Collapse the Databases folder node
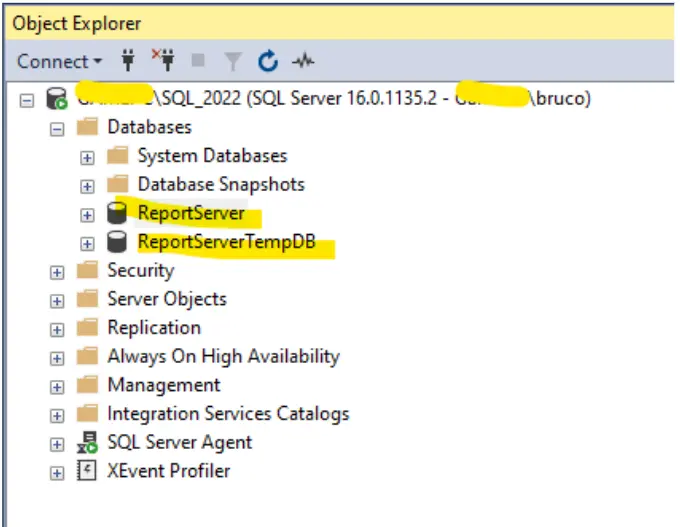The width and height of the screenshot is (680, 527). coord(57,129)
